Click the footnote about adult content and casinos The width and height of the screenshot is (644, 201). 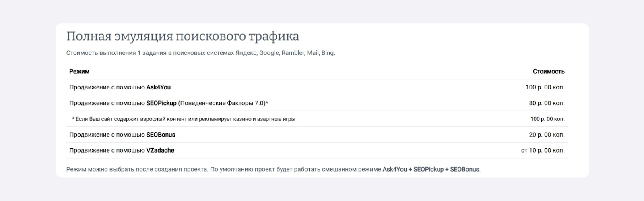184,119
